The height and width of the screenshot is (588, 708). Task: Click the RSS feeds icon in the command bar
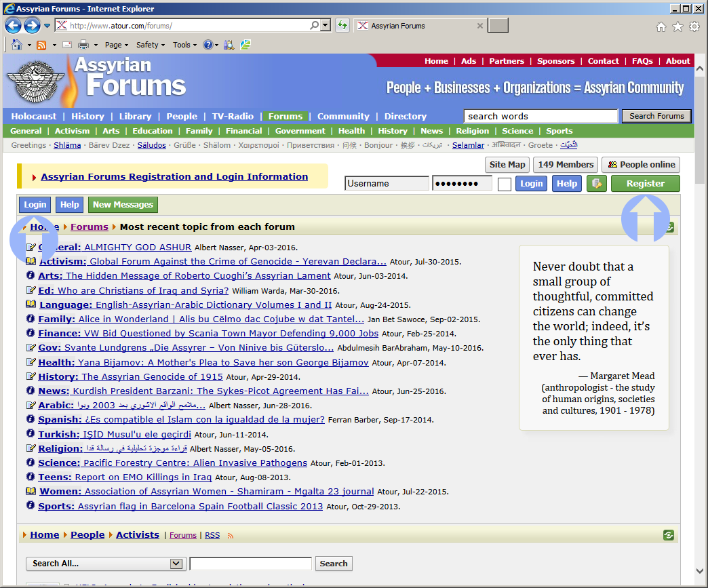(x=41, y=45)
